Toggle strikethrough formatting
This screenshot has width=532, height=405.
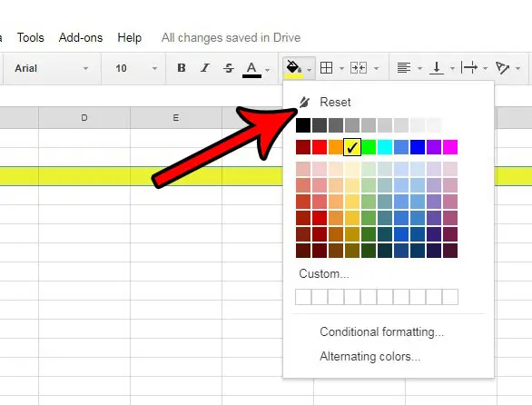(x=229, y=68)
